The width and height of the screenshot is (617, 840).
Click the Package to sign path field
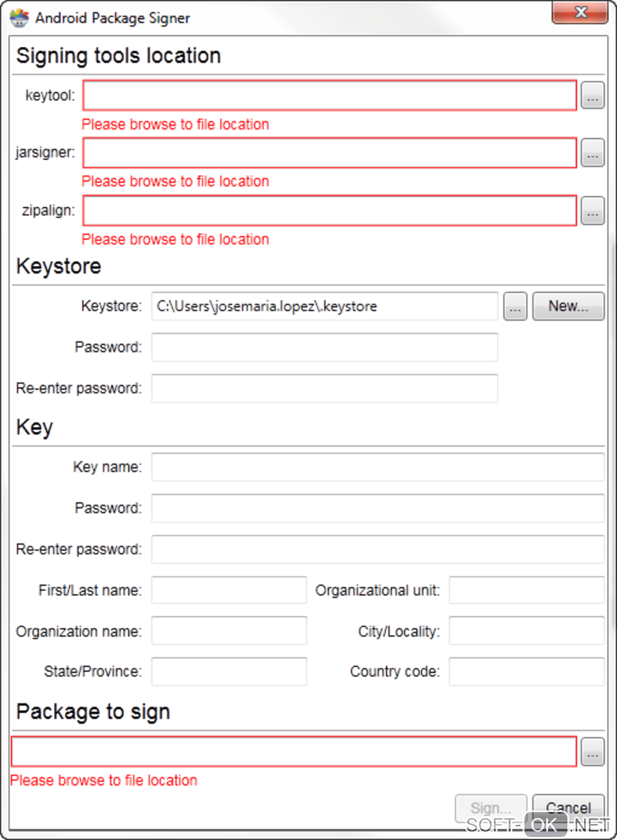tap(294, 752)
